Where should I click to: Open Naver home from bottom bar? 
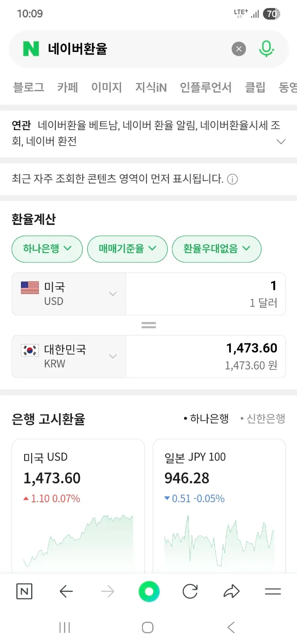[x=24, y=592]
